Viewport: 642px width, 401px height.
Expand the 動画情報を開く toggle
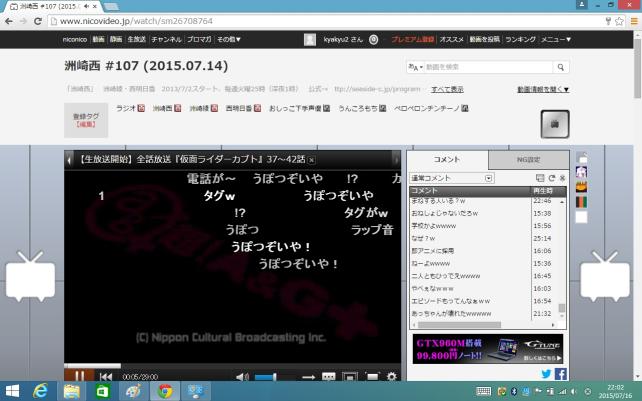coord(543,89)
